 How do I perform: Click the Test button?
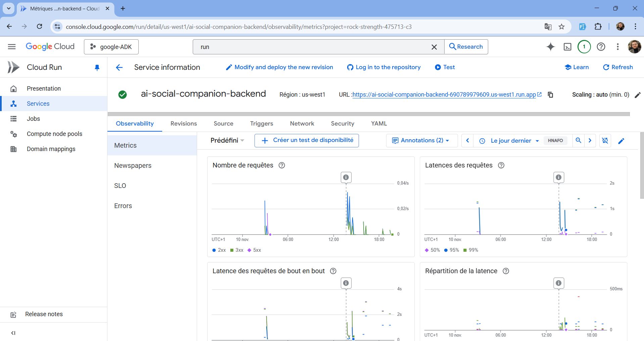pos(445,67)
